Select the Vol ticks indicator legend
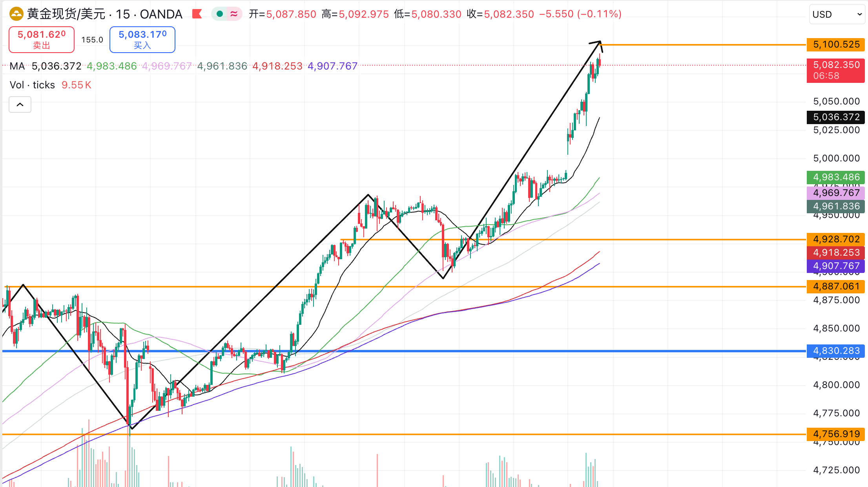The height and width of the screenshot is (487, 868). (x=32, y=85)
